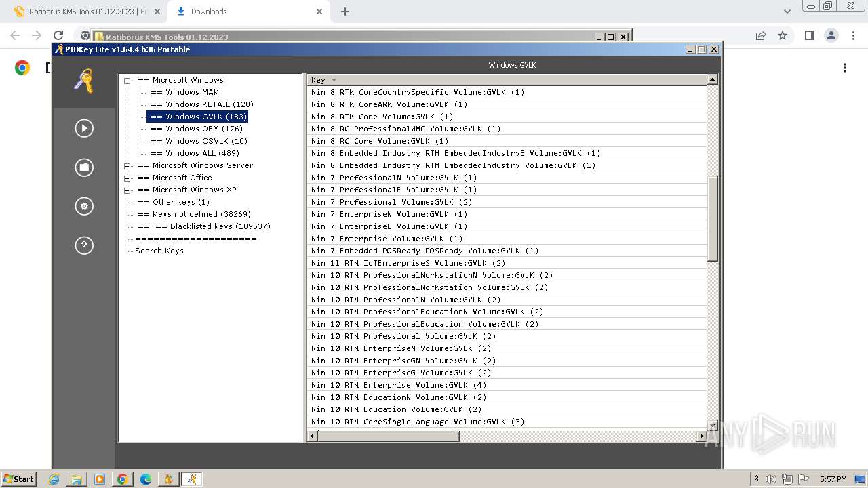Launch Internet Explorer from taskbar

(54, 479)
